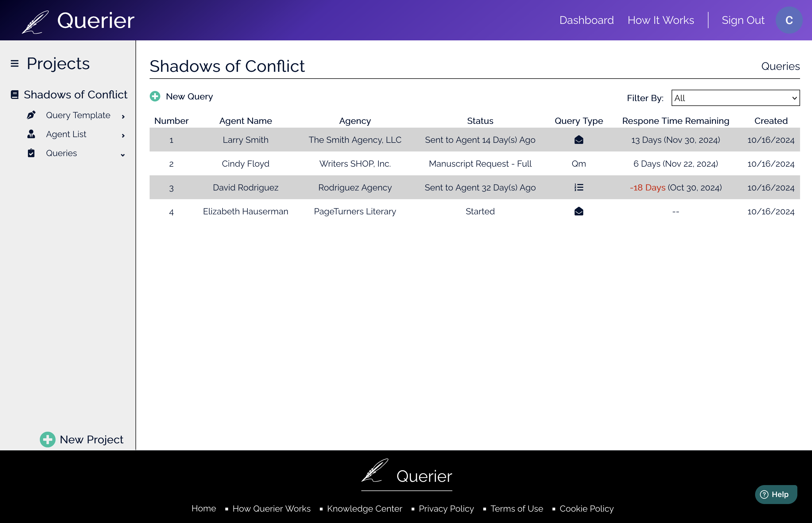Click the envelope icon in Elizabeth Hauserman row

tap(579, 212)
